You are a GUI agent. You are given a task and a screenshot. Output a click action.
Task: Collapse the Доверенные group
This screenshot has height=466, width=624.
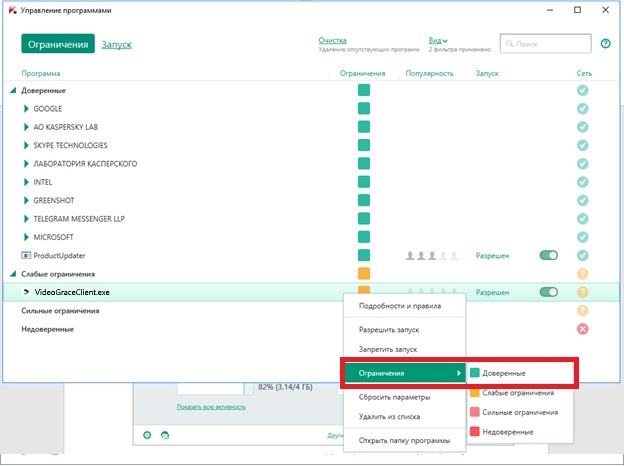click(x=13, y=90)
